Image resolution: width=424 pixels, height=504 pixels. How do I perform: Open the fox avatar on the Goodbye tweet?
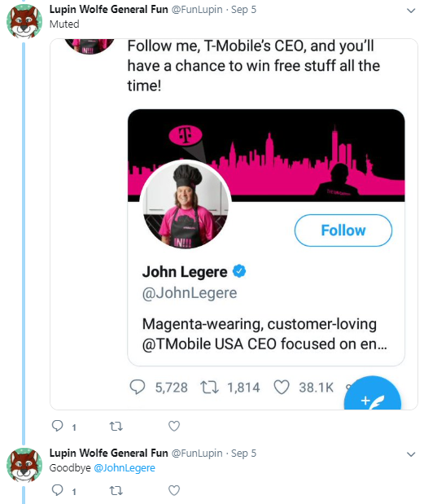(24, 465)
